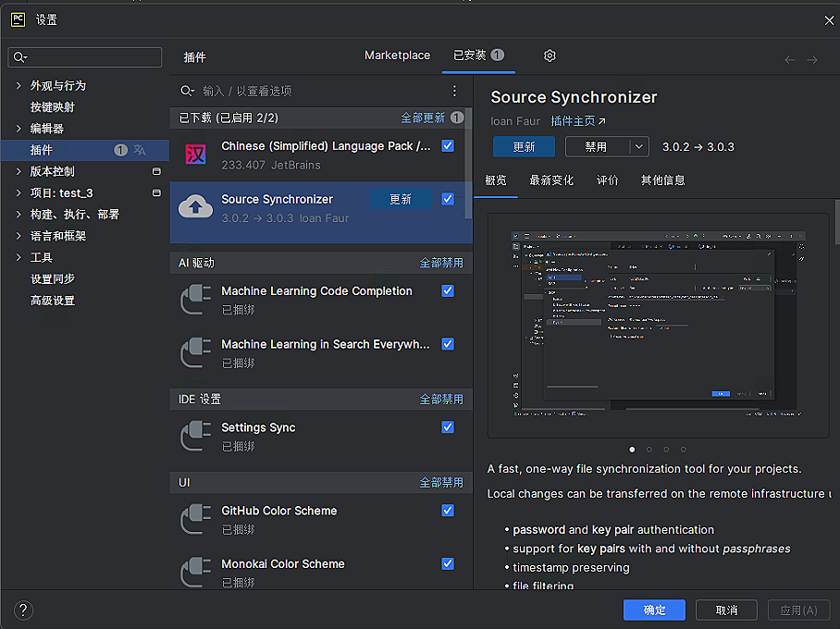Expand the 构建、执行、部署 tree node
The width and height of the screenshot is (840, 629).
(19, 215)
